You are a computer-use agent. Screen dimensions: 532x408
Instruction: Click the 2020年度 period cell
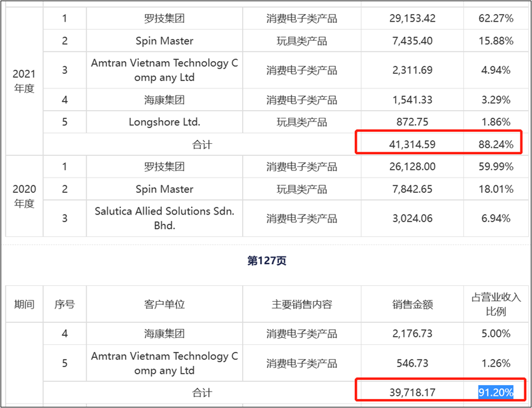click(24, 196)
